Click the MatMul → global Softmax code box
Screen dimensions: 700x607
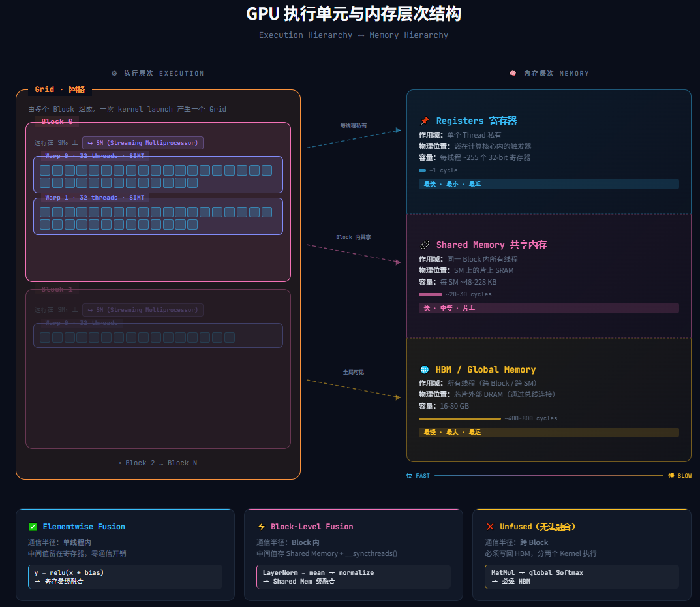click(x=582, y=576)
